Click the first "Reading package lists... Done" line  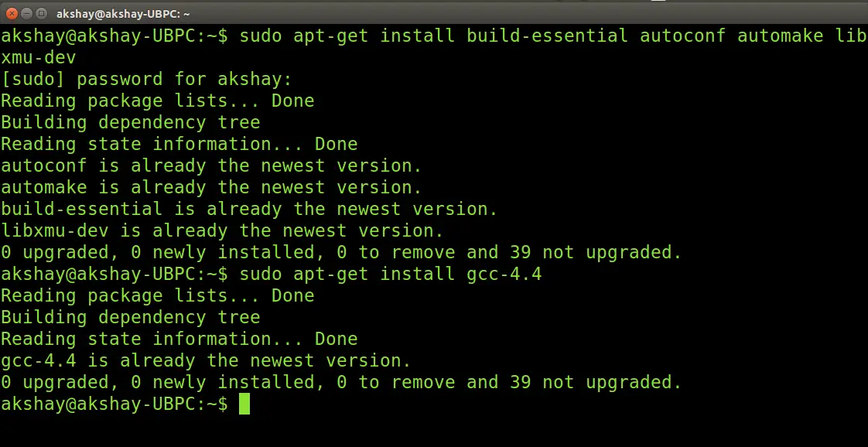tap(157, 101)
